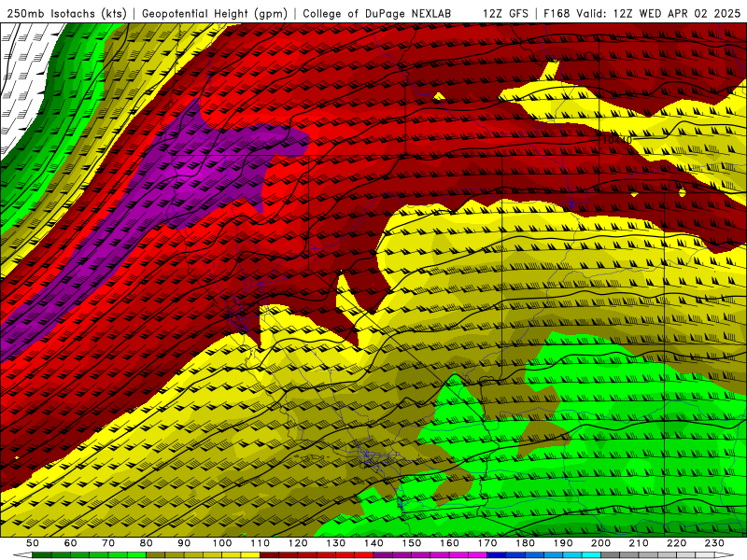This screenshot has width=747, height=560.
Task: Click the '12Z GFS' model run label
Action: (505, 13)
